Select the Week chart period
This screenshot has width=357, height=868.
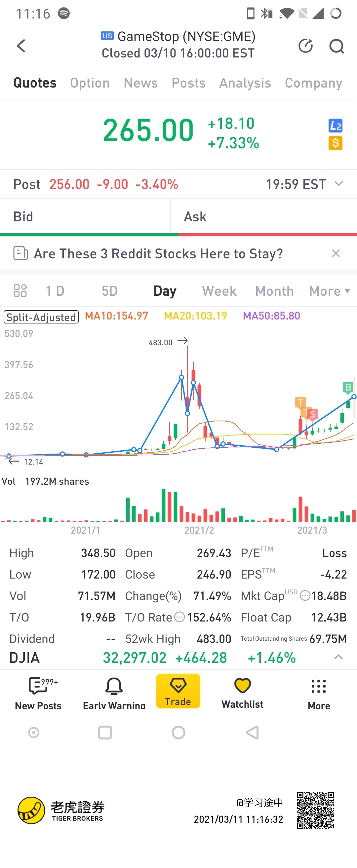point(219,291)
